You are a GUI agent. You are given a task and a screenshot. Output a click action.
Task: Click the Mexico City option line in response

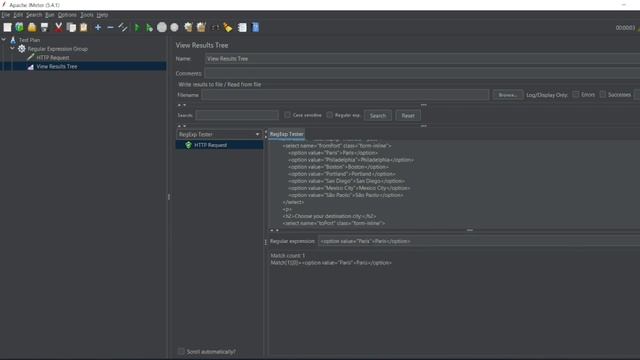[x=349, y=188]
